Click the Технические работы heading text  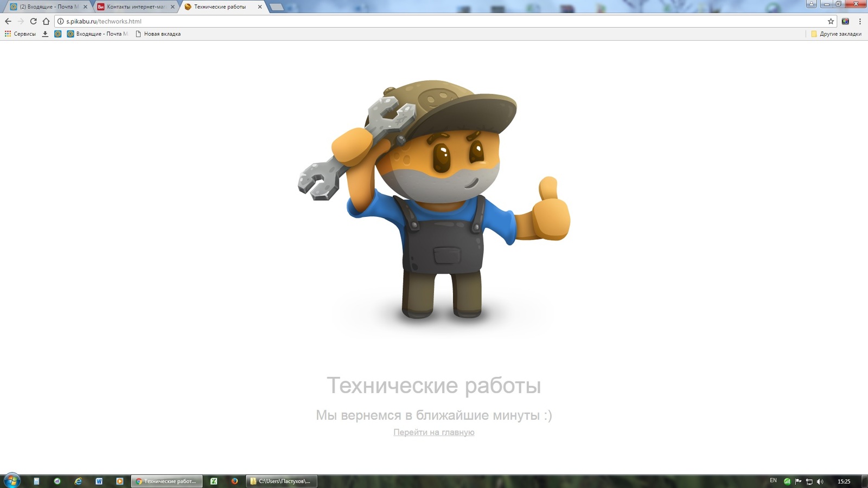pos(434,386)
